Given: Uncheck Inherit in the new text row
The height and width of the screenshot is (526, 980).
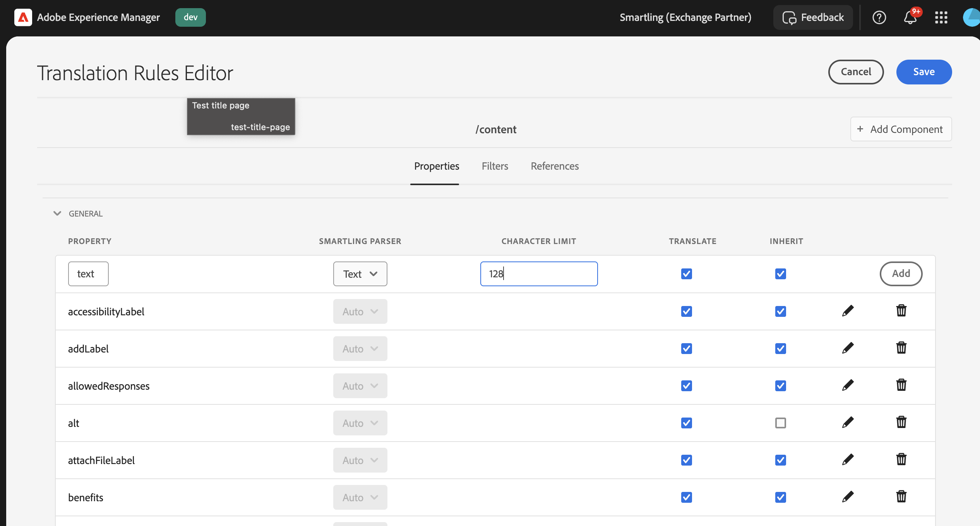Looking at the screenshot, I should [780, 274].
